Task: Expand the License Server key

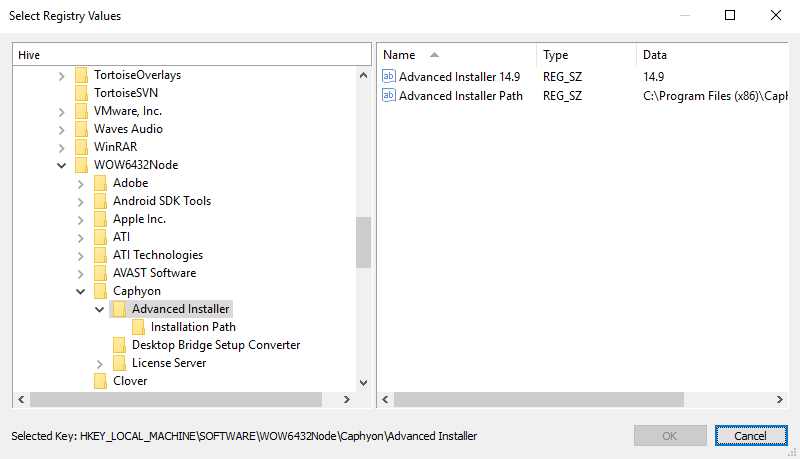Action: 99,364
